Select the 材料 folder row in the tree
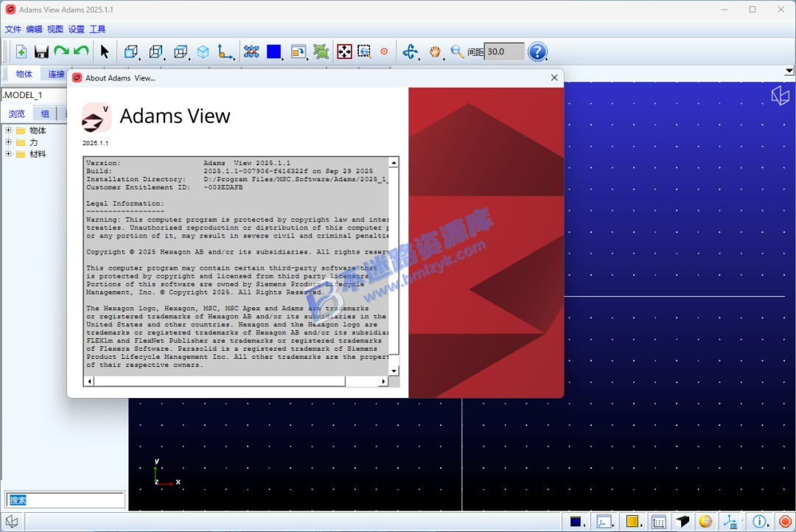The width and height of the screenshot is (796, 532). point(31,154)
